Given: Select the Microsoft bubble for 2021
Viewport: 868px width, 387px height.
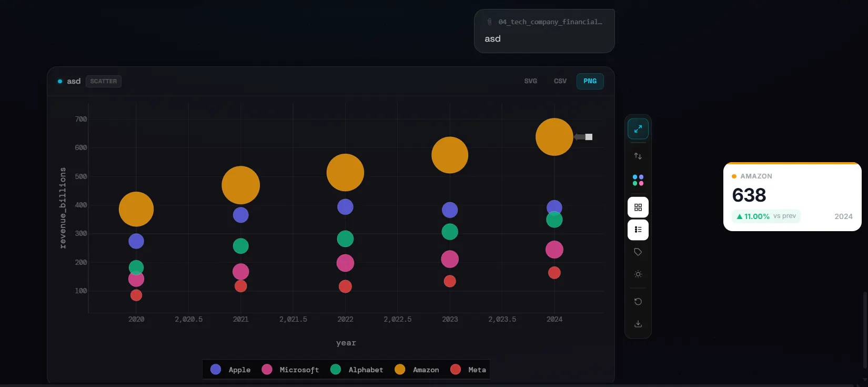Looking at the screenshot, I should click(x=240, y=272).
